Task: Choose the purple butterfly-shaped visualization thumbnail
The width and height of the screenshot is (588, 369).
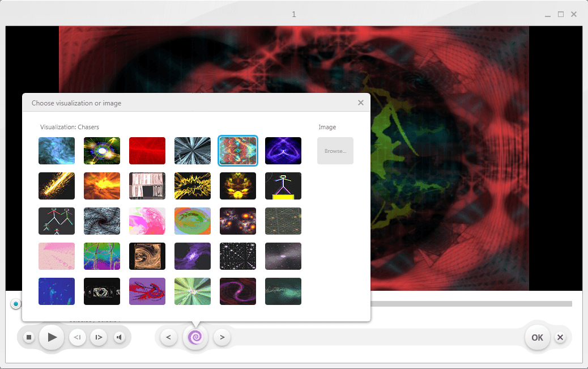Action: [283, 151]
